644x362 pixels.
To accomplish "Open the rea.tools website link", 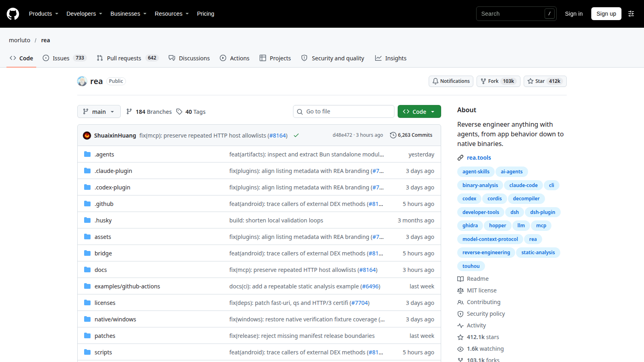I will point(479,158).
